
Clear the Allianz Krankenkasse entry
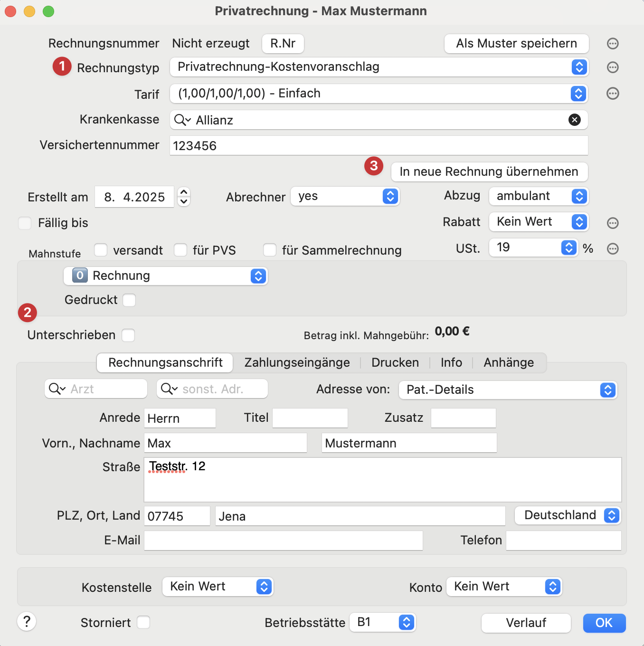pos(574,120)
